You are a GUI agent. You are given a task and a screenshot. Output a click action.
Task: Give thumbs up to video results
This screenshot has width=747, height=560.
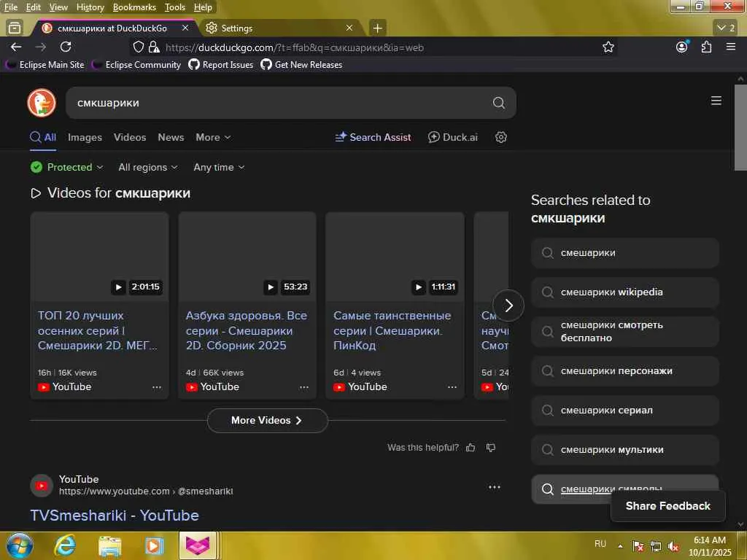(471, 448)
